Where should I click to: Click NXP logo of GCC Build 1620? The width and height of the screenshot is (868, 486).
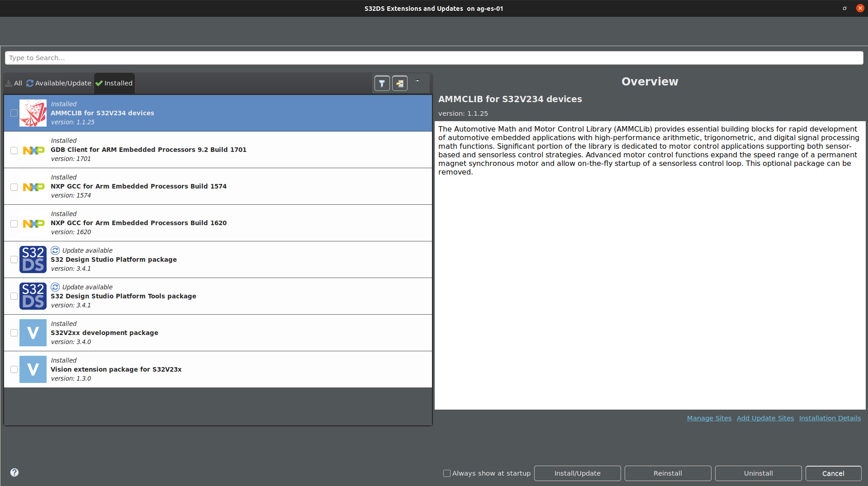pos(34,223)
